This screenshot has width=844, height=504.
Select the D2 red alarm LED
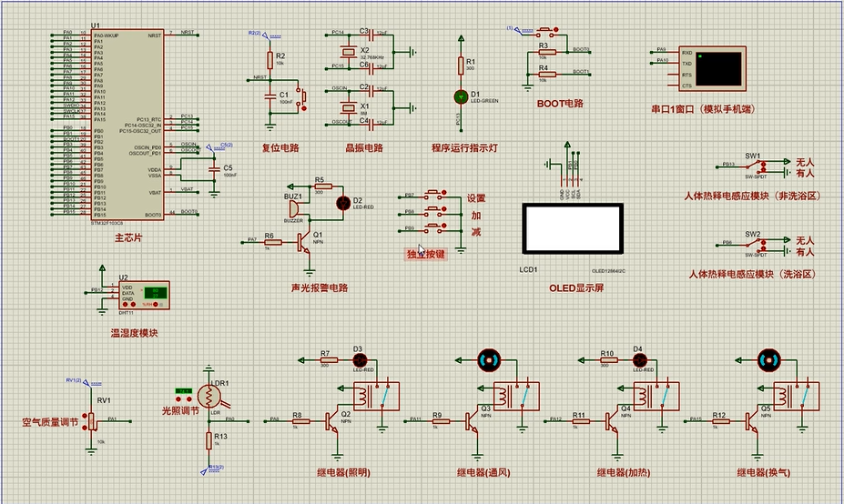(343, 203)
